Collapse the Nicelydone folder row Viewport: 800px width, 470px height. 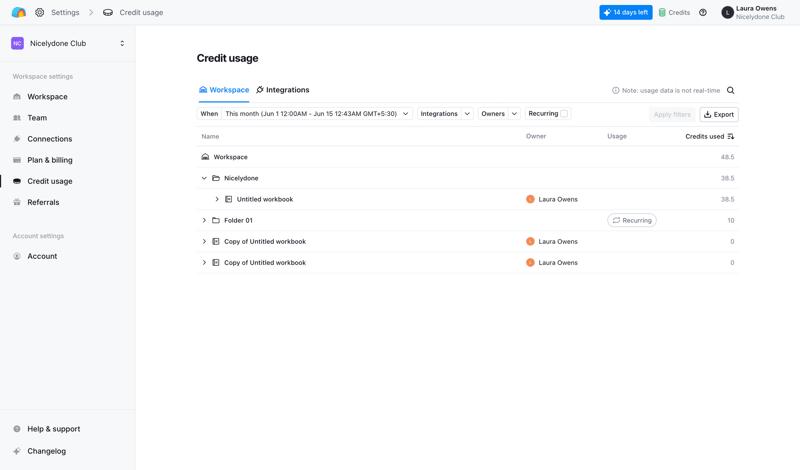point(204,178)
